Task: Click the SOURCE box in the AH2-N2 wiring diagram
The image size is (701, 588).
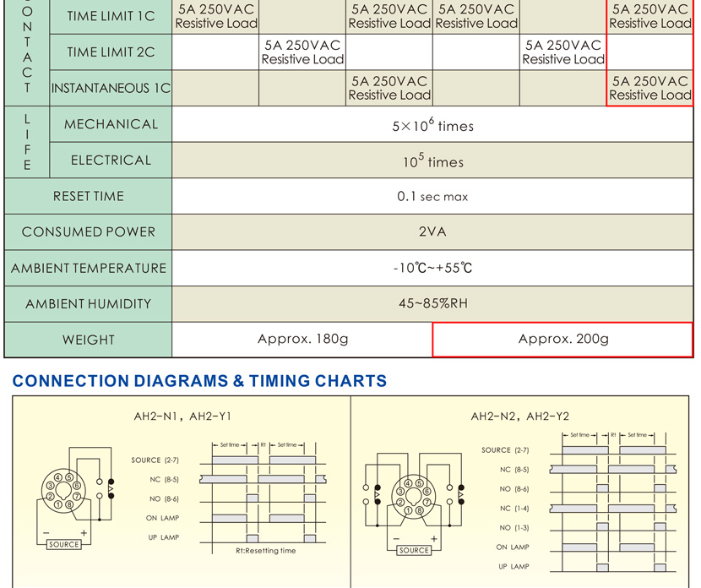Action: pyautogui.click(x=414, y=551)
